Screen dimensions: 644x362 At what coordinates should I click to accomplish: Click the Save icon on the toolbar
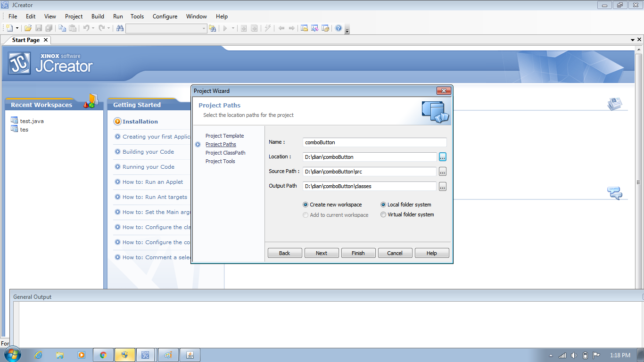pos(40,28)
